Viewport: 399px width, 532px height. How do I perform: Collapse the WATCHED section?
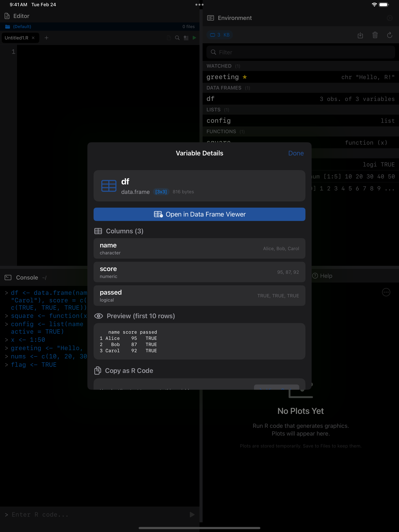(x=219, y=66)
